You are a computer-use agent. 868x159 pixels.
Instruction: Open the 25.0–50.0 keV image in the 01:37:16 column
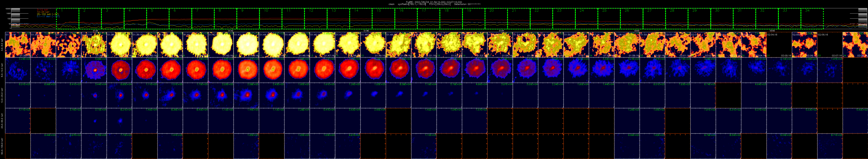click(94, 121)
